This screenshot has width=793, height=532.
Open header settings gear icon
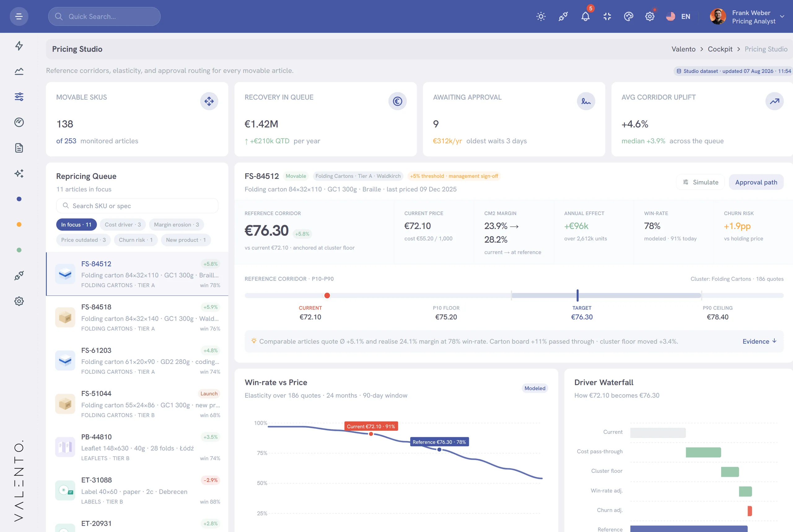pyautogui.click(x=650, y=16)
